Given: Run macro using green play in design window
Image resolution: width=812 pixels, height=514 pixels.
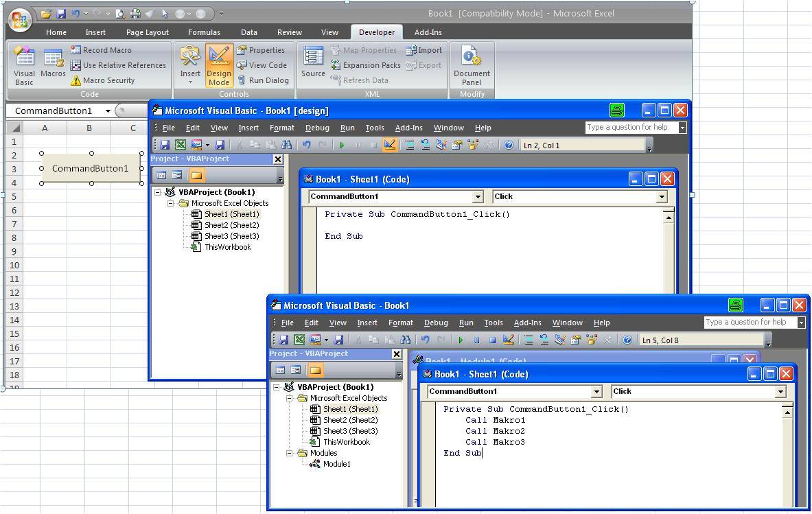Looking at the screenshot, I should point(342,145).
